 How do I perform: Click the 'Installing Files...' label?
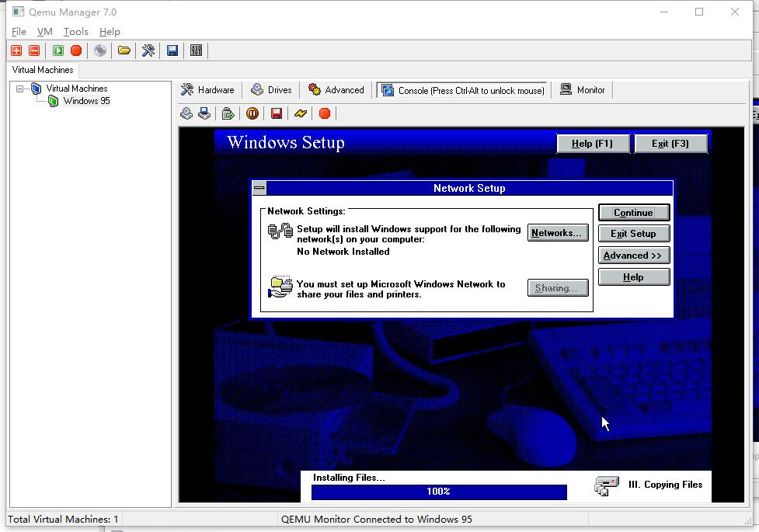point(349,478)
